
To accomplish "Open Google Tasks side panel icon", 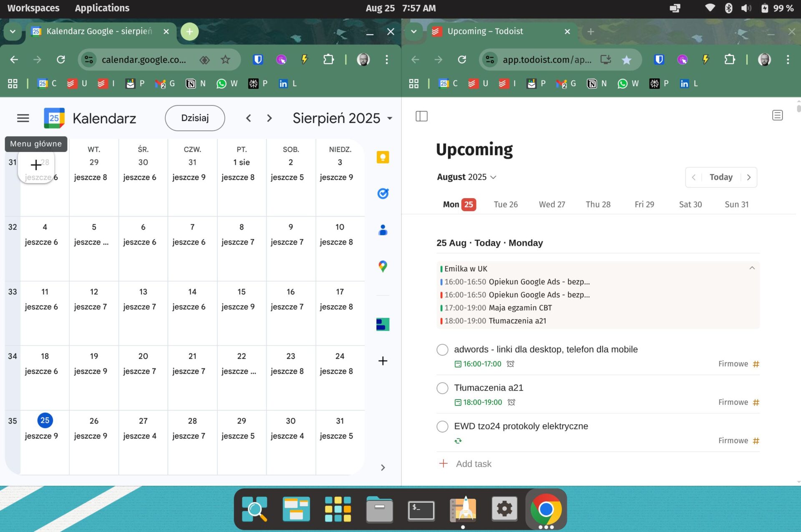I will pyautogui.click(x=383, y=194).
